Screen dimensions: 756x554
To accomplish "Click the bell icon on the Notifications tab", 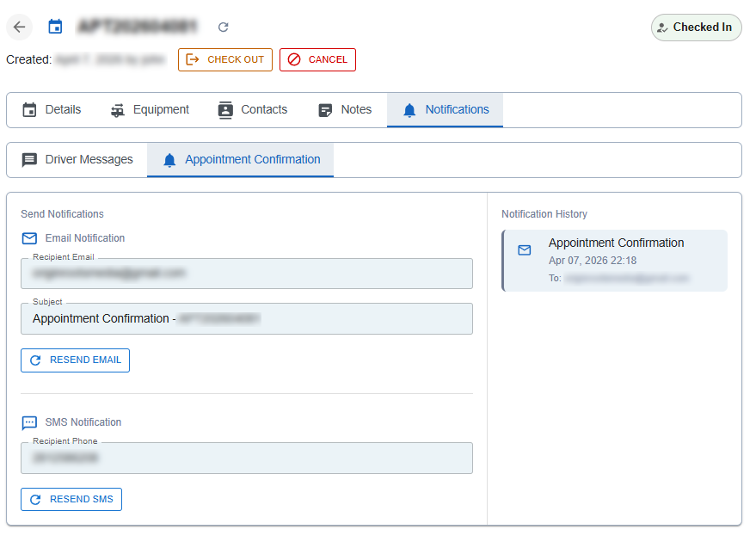I will point(408,109).
